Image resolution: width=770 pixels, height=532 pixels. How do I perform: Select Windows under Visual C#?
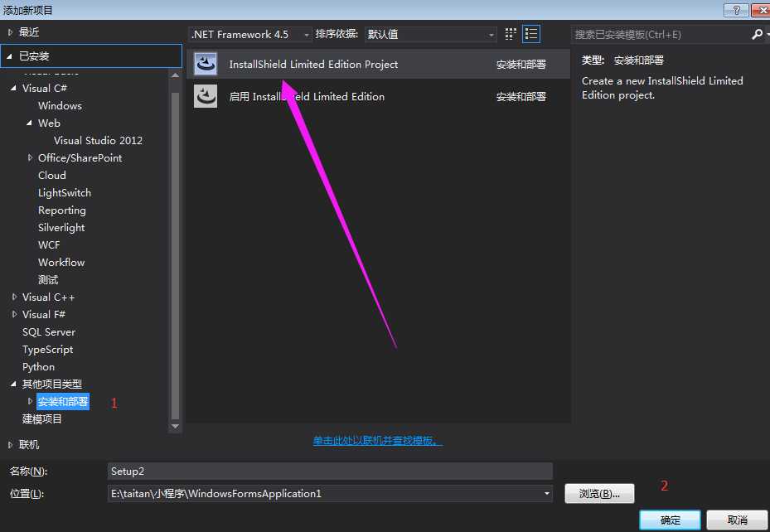(60, 105)
